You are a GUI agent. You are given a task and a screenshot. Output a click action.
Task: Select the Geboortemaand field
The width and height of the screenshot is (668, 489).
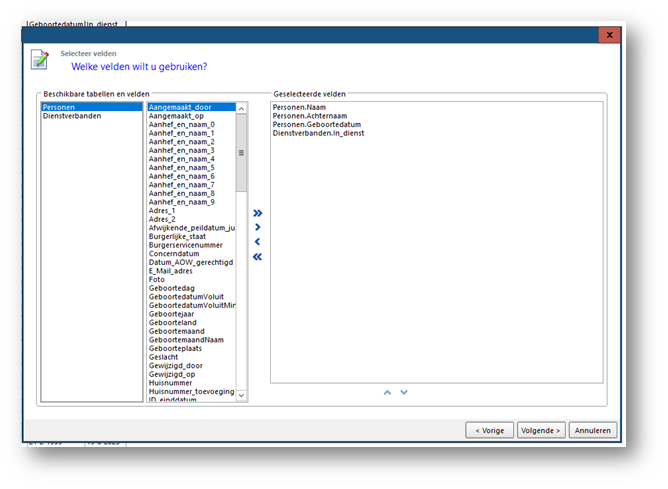[191, 331]
